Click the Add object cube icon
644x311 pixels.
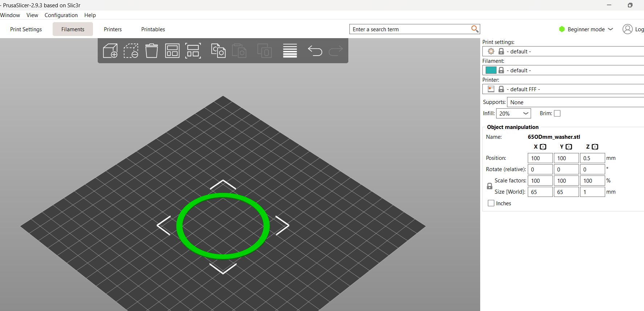click(110, 51)
